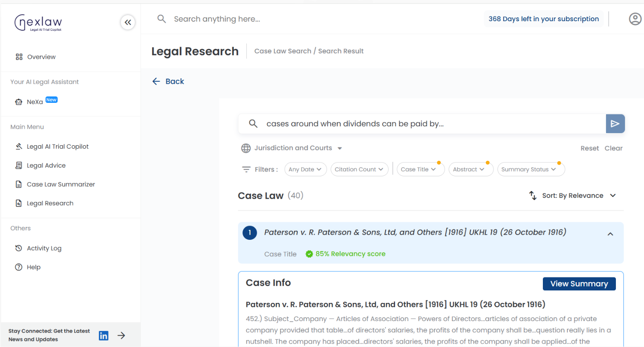Click the Case Law Summarizer icon

click(19, 185)
